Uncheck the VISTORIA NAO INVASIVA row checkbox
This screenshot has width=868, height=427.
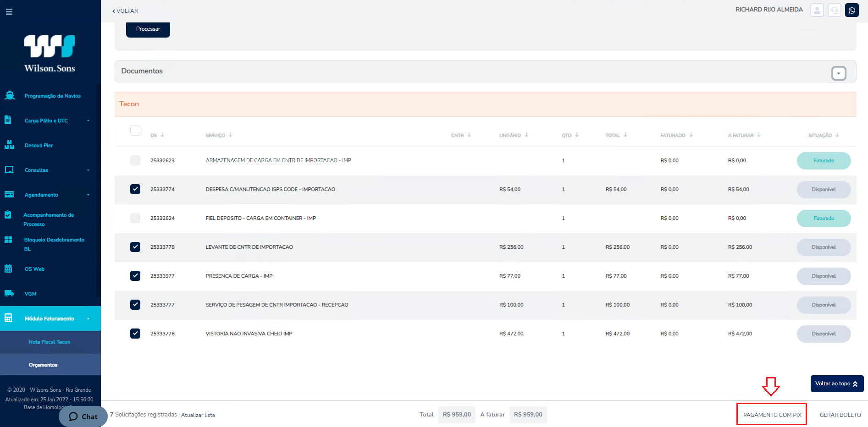[135, 334]
